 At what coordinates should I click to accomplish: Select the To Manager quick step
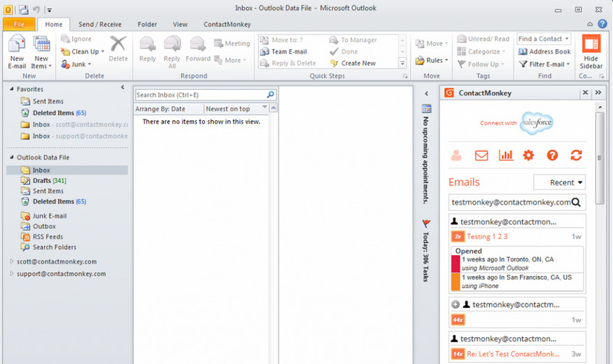(353, 40)
